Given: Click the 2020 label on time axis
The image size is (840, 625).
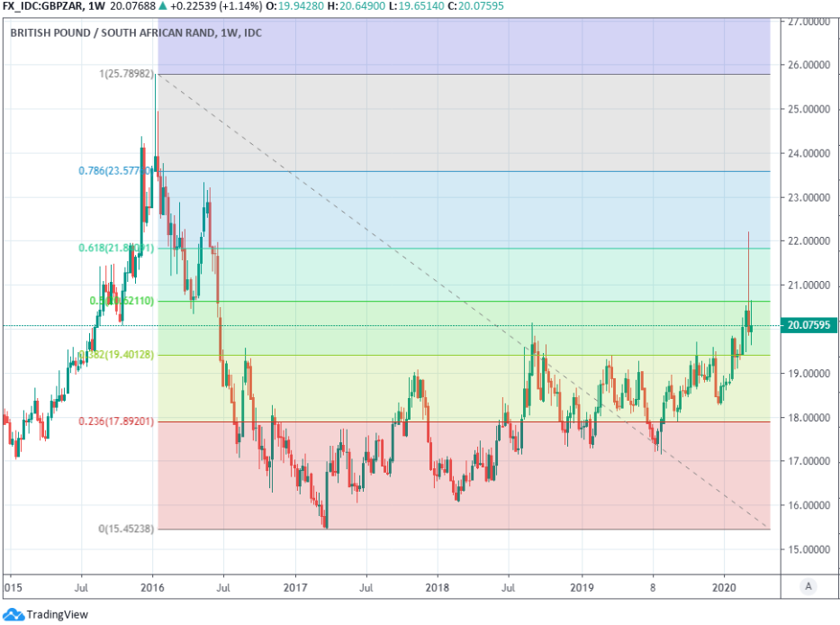Looking at the screenshot, I should pyautogui.click(x=725, y=586).
